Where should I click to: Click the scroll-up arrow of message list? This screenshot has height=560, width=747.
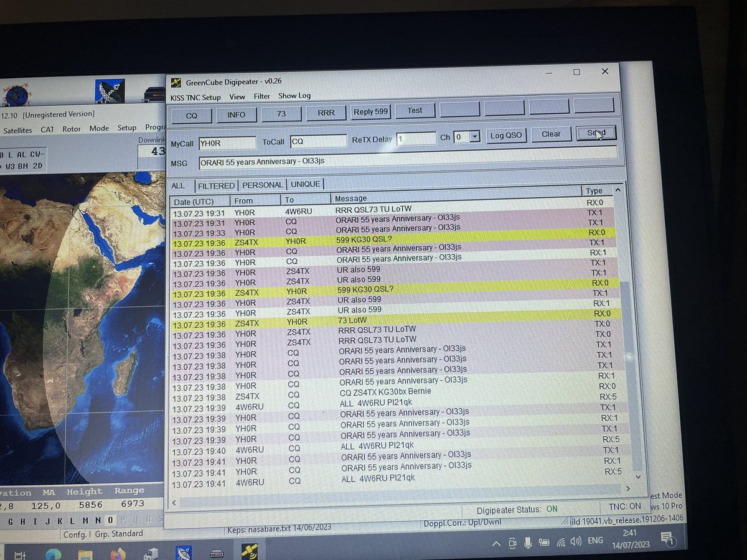pyautogui.click(x=618, y=189)
